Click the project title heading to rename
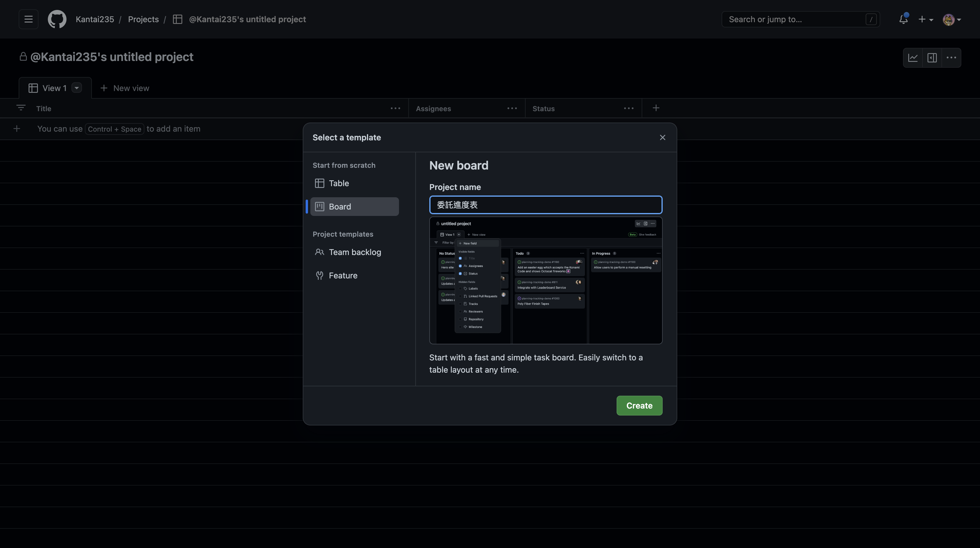This screenshot has width=980, height=548. (112, 57)
